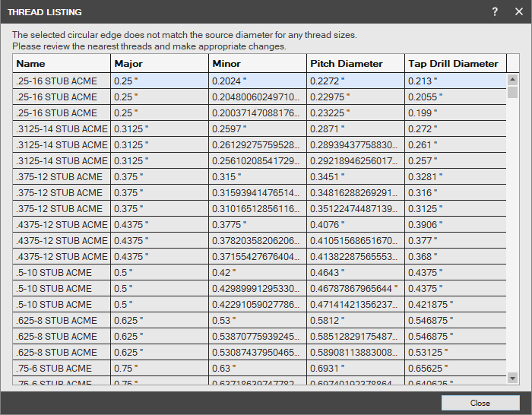The width and height of the screenshot is (532, 415).
Task: Select the Pitch Diameter 0.6931" cell
Action: (356, 368)
